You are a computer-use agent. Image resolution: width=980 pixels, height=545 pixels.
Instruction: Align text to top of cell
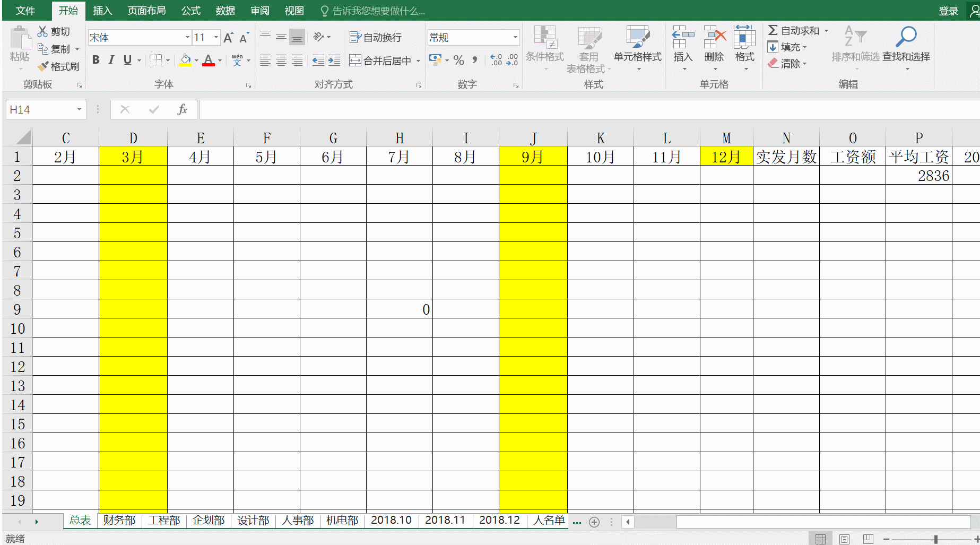coord(265,37)
